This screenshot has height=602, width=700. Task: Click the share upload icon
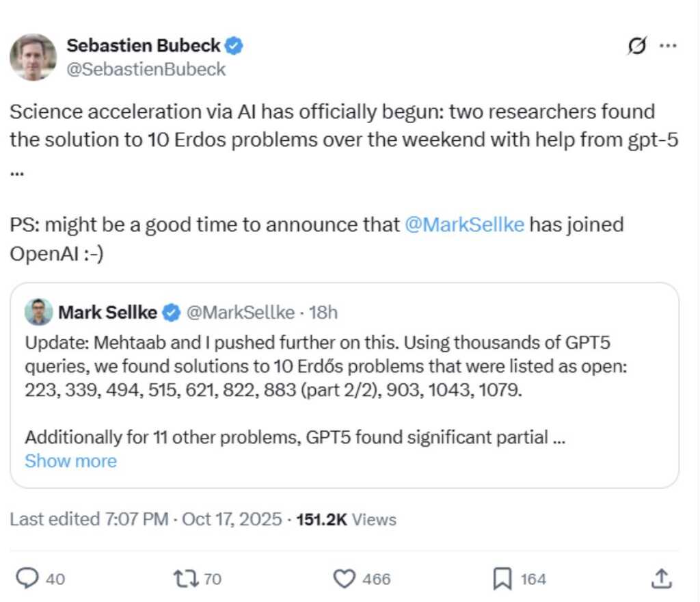point(661,579)
